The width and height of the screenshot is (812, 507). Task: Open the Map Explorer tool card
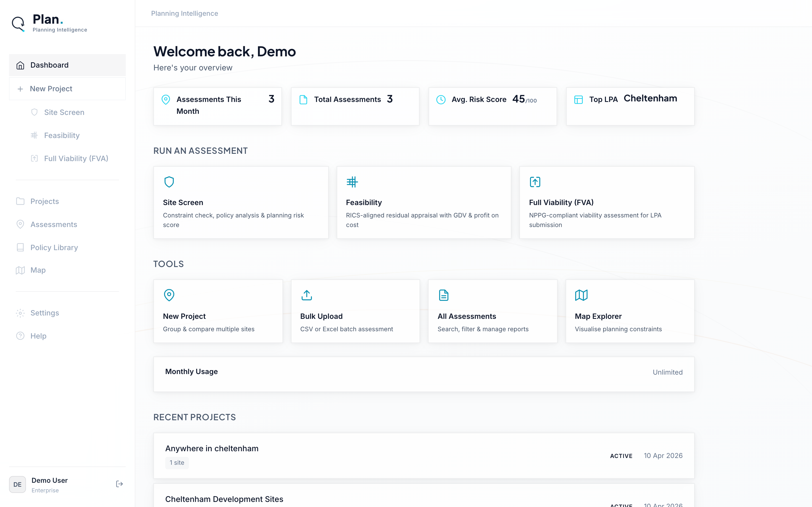coord(630,311)
